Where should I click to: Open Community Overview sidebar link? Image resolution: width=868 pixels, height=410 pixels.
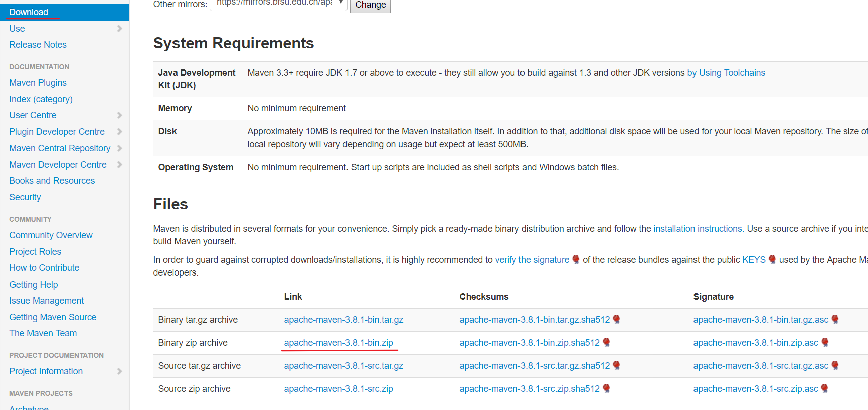click(51, 235)
